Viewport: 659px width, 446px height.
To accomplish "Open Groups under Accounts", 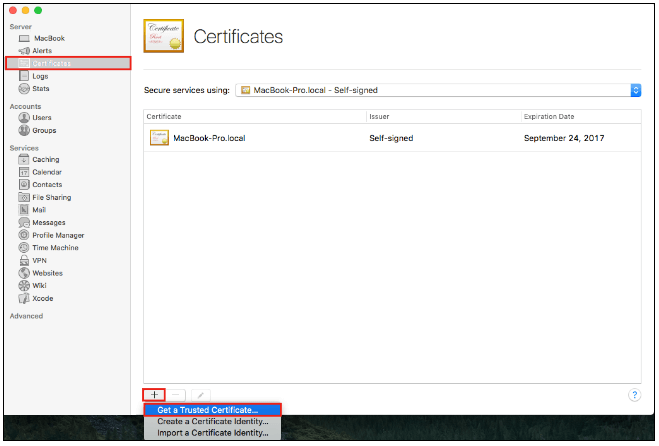I will (x=43, y=130).
